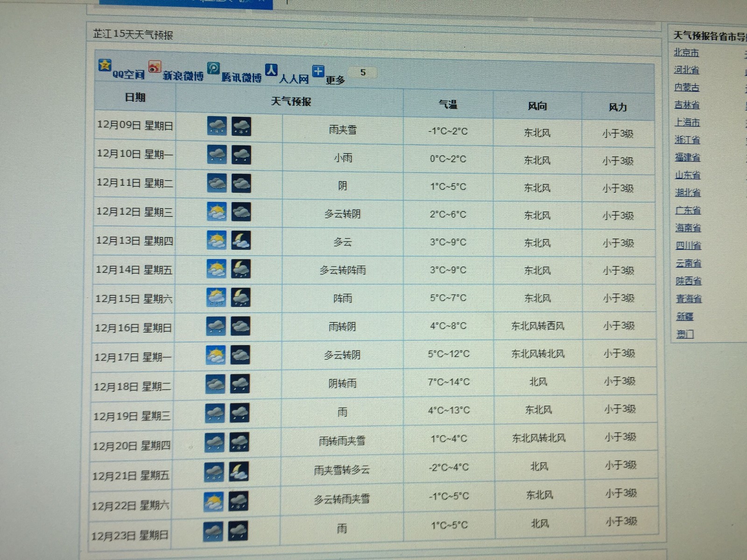Click night shower moon icon for 12月14日
This screenshot has width=747, height=560.
[241, 269]
